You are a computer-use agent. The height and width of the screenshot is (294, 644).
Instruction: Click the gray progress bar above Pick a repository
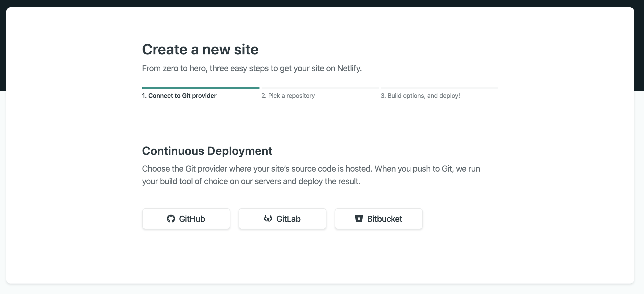(320, 88)
